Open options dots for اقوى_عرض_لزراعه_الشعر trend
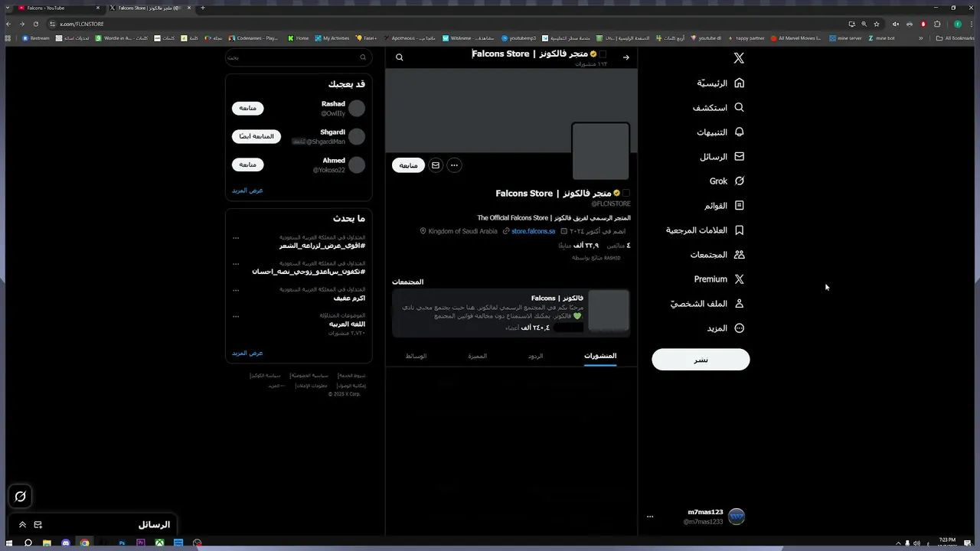 236,238
